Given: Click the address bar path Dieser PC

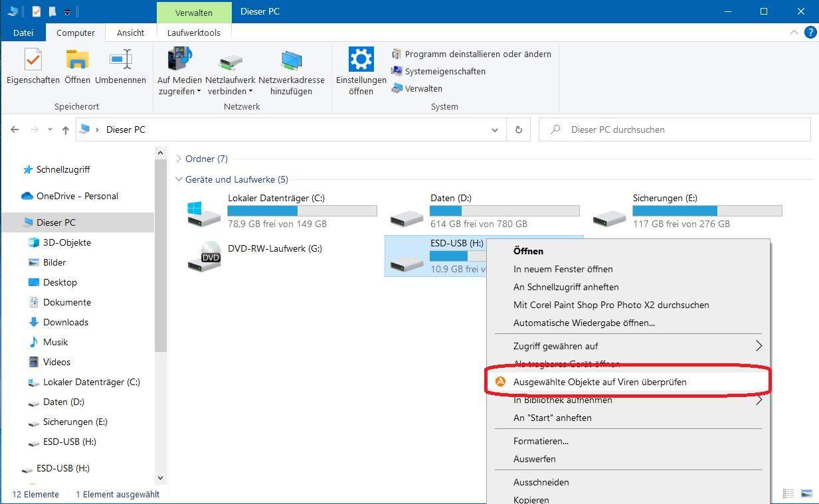Looking at the screenshot, I should point(126,129).
